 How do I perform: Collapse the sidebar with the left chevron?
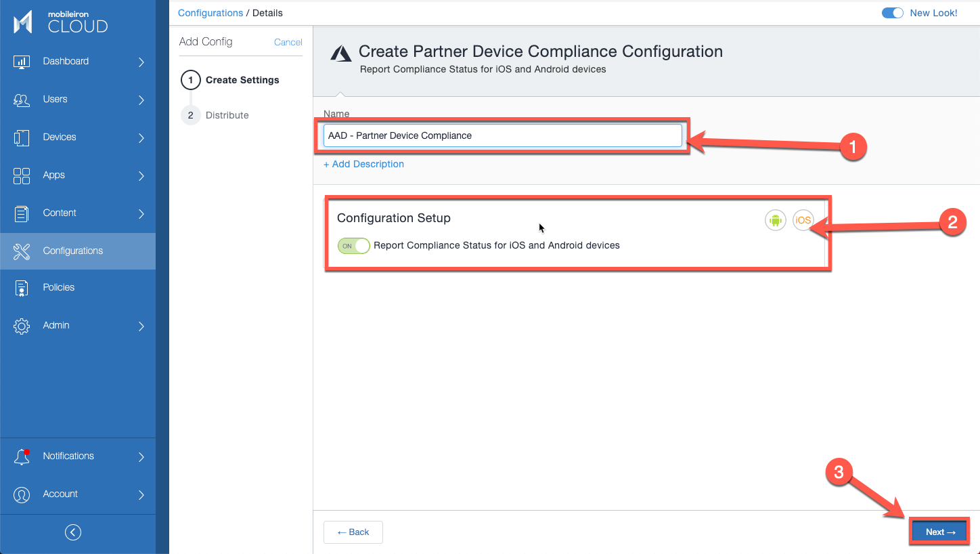72,532
